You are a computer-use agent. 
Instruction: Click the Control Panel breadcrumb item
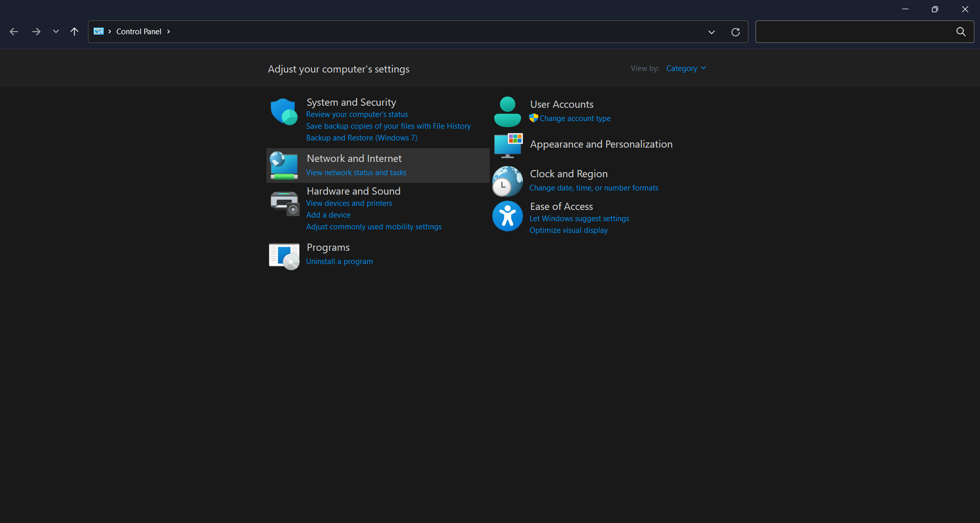point(139,32)
